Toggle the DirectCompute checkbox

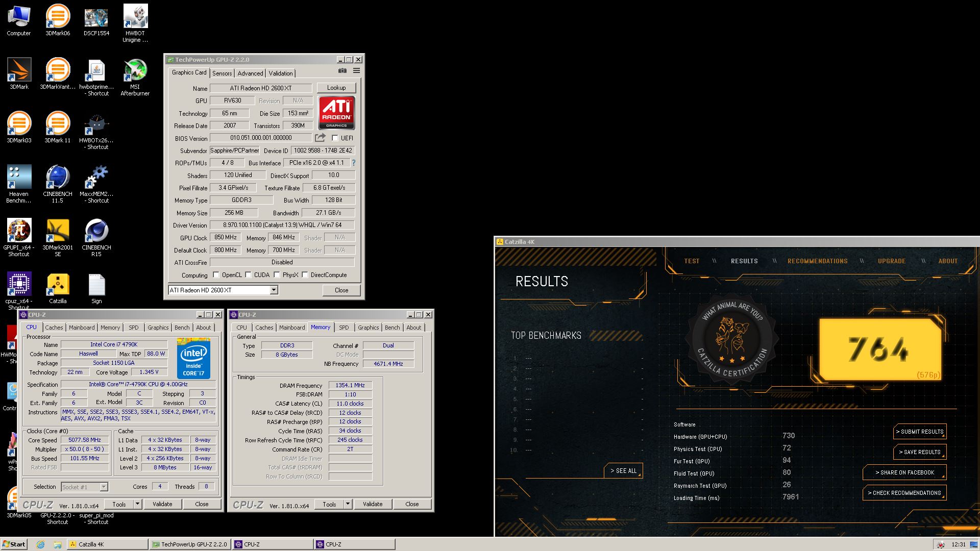[x=305, y=275]
